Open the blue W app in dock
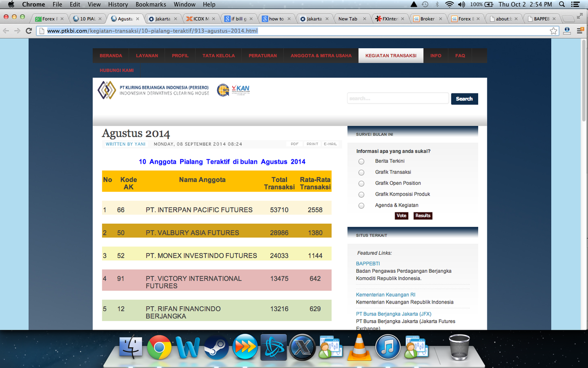 click(x=188, y=347)
